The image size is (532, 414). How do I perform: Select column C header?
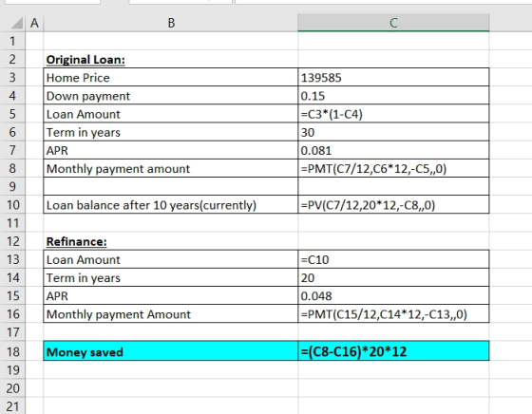click(393, 23)
